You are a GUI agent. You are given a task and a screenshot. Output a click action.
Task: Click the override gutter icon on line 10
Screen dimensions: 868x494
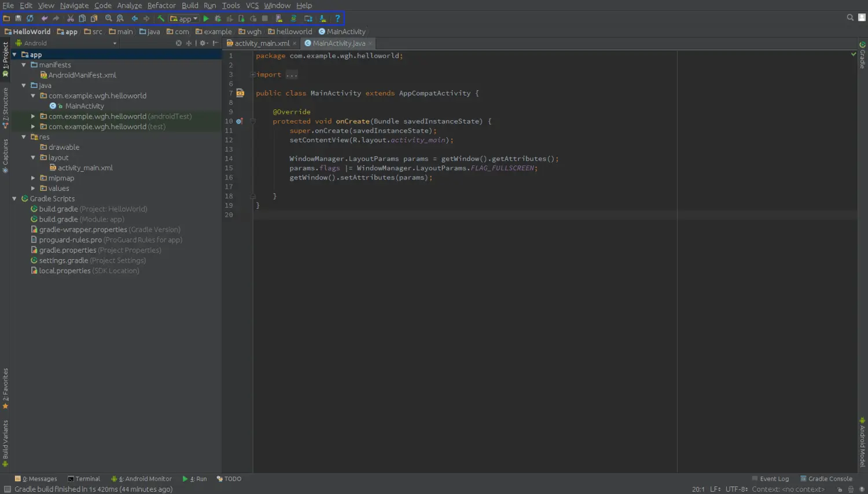coord(239,121)
